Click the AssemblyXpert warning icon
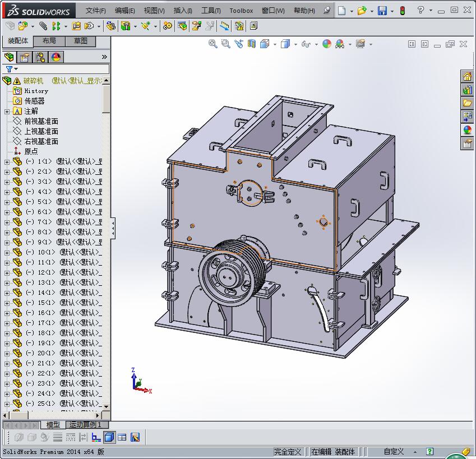 [x=239, y=26]
